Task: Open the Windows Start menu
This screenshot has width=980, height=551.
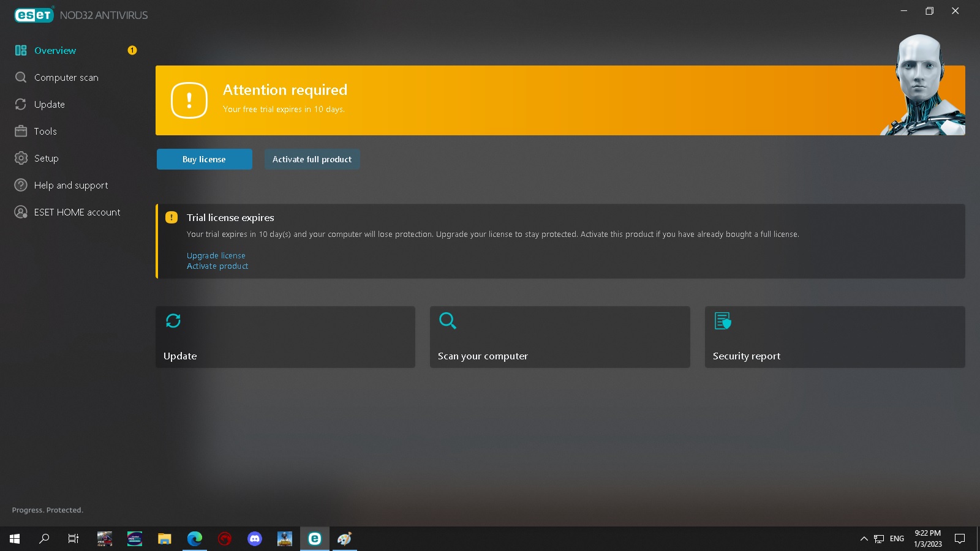Action: (15, 539)
